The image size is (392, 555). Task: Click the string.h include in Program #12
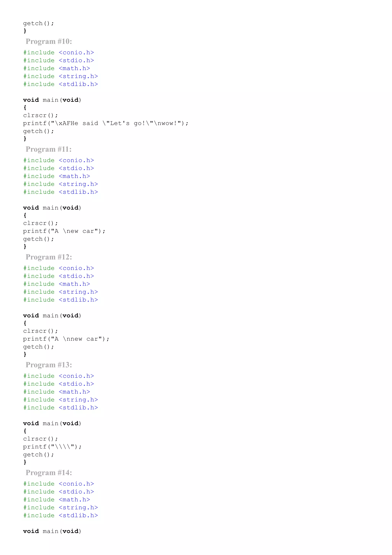coord(60,292)
